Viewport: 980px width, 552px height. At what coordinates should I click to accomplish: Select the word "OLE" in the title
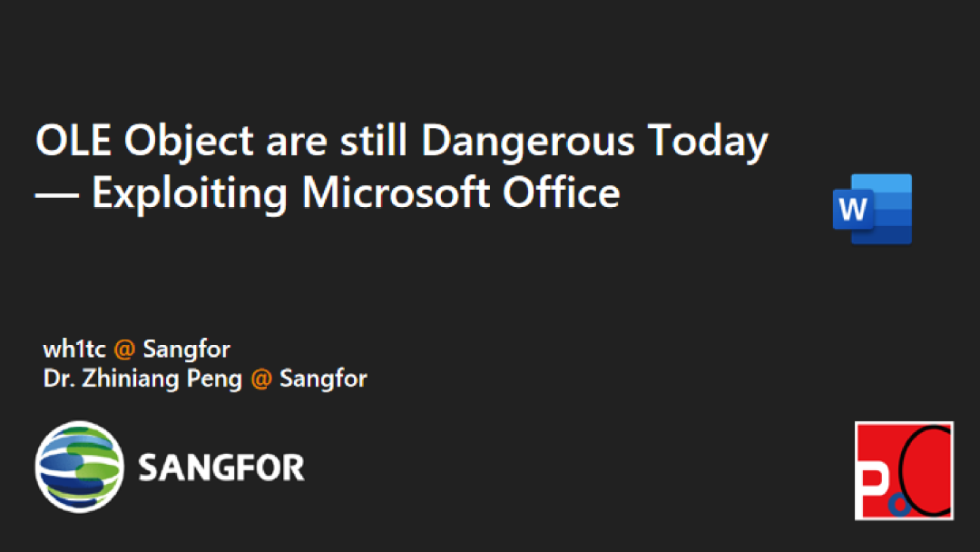[x=73, y=142]
